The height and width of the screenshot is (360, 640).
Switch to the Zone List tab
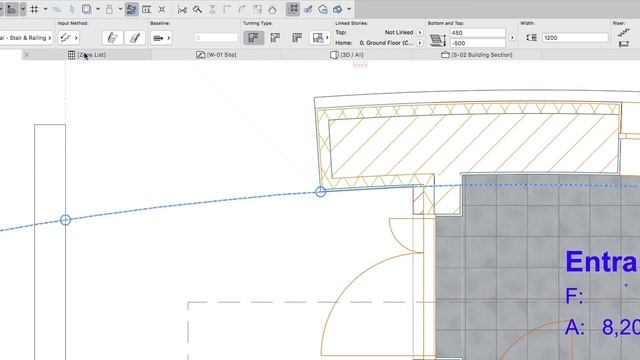pos(87,55)
